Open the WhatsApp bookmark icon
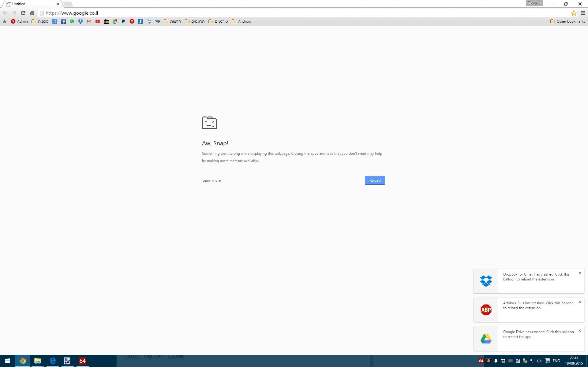 click(x=72, y=21)
